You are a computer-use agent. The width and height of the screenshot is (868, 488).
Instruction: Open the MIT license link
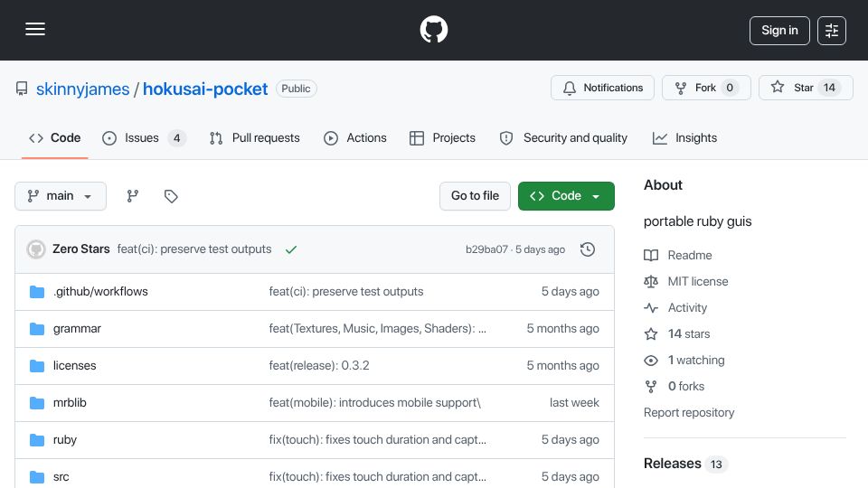tap(686, 282)
